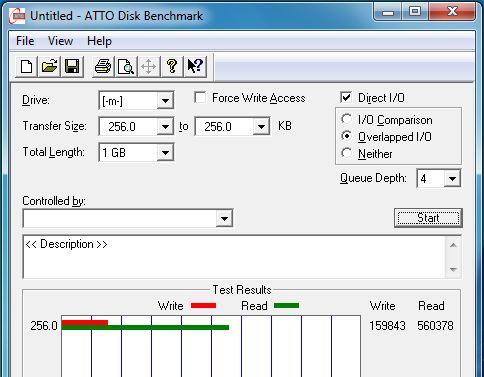Click the red Write legend swatch
Screen dimensions: 484x377
click(x=203, y=305)
